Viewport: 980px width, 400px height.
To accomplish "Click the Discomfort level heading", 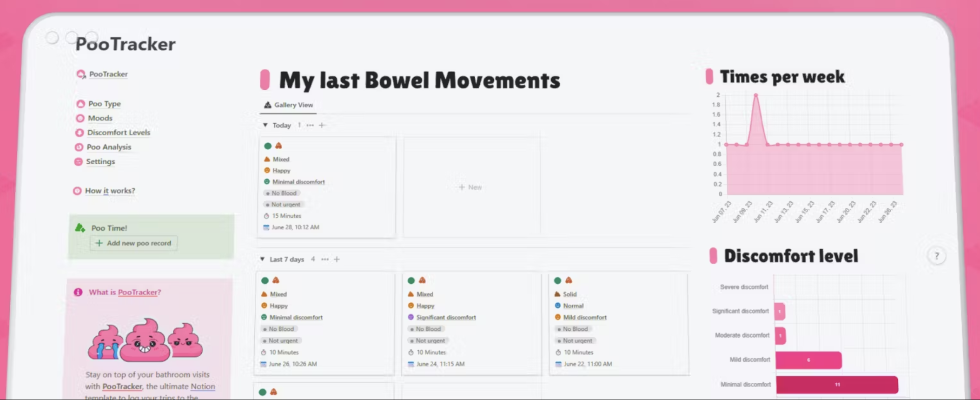I will pos(791,256).
